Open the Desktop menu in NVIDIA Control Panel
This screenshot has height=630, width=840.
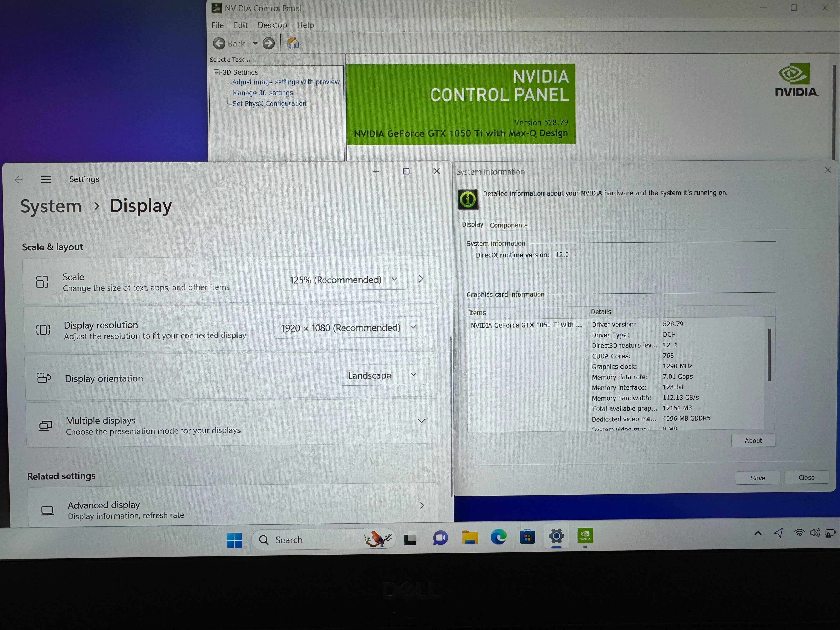tap(272, 25)
